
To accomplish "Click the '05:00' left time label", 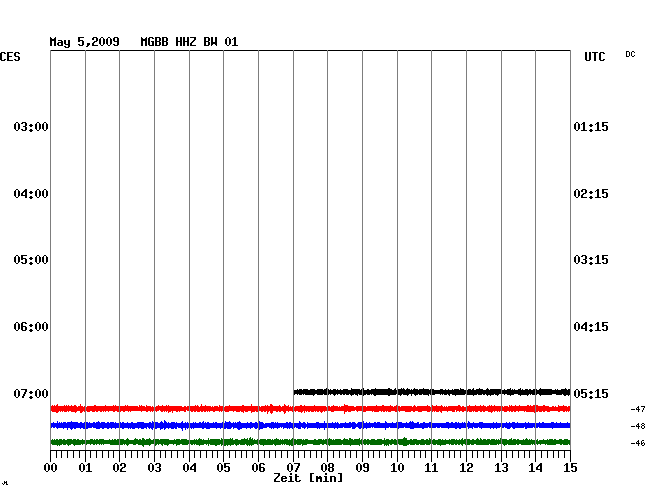I will 31,260.
